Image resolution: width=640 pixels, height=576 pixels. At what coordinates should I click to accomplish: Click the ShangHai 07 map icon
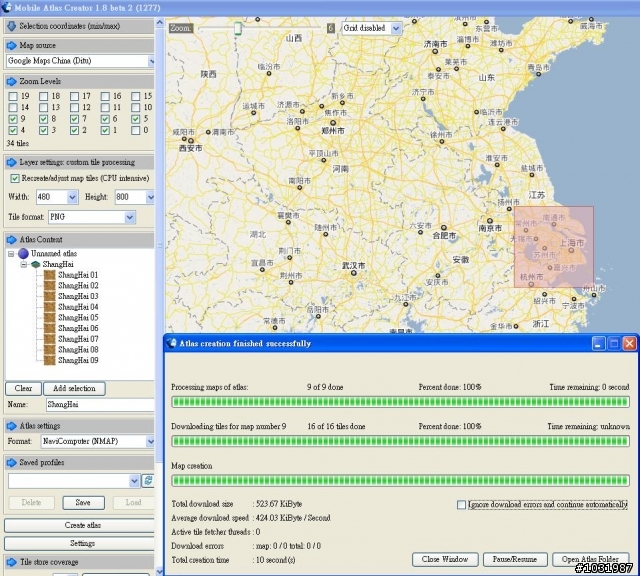click(x=49, y=339)
